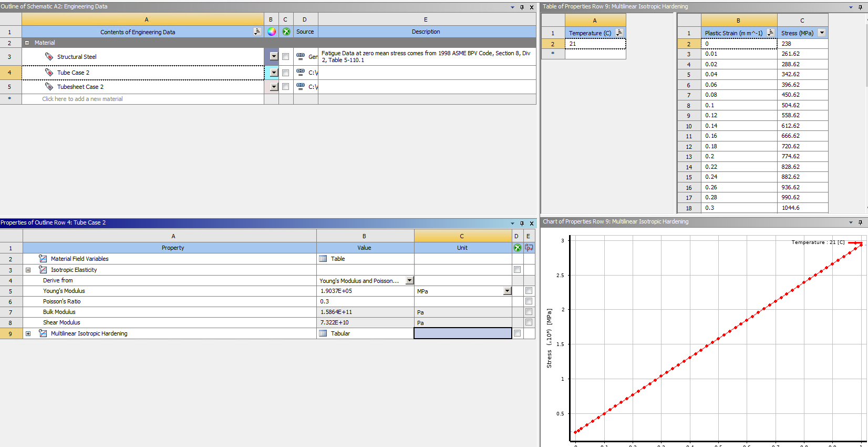Open the Derive from dropdown
868x447 pixels.
pos(409,281)
